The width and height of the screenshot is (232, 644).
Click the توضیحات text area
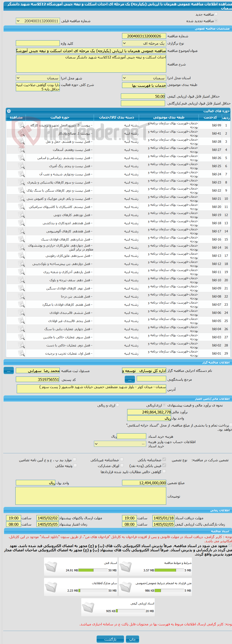click(x=91, y=496)
